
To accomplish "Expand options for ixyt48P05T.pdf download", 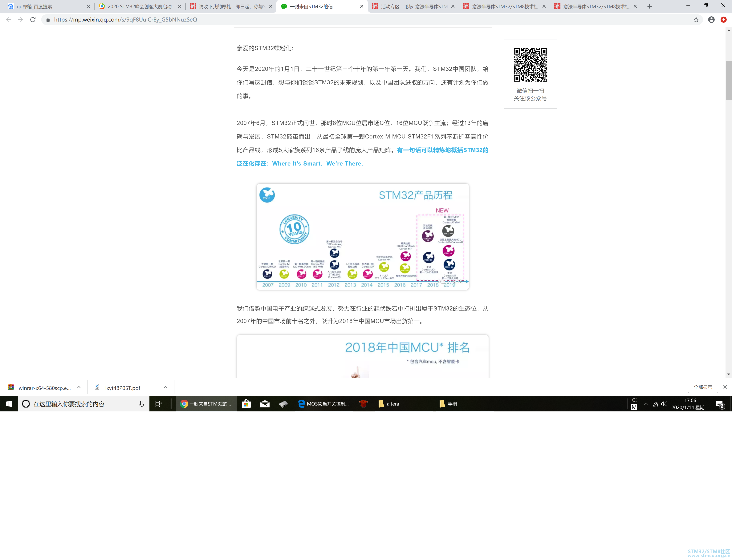I will [x=165, y=387].
